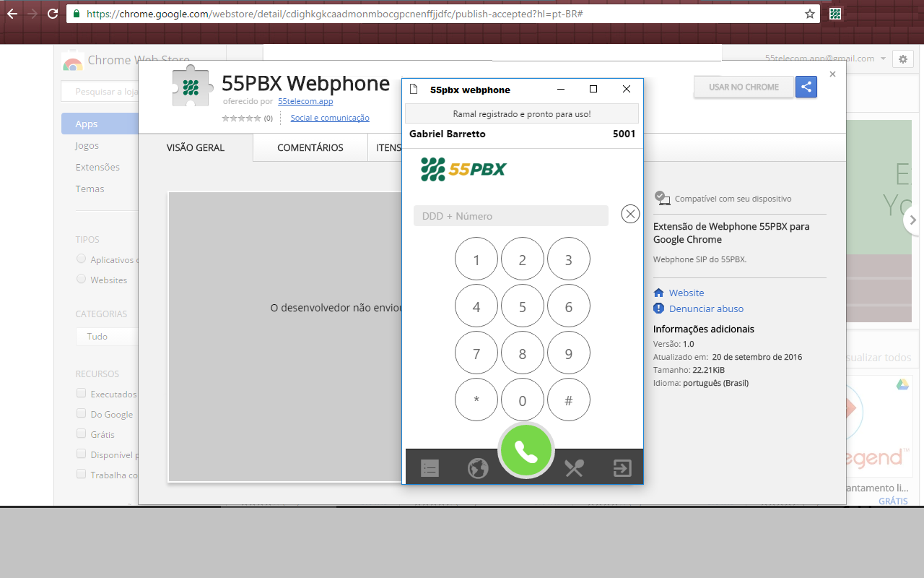
Task: Open the 55telecom.app developer link
Action: click(305, 101)
